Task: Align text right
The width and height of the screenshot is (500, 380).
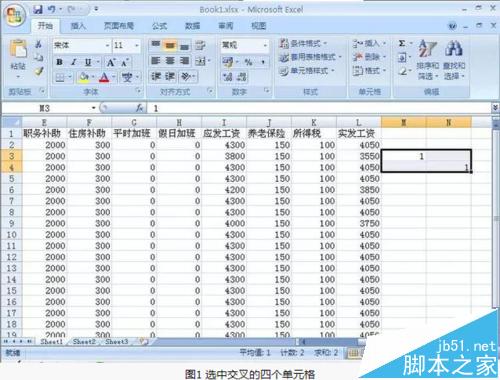Action: [184, 61]
